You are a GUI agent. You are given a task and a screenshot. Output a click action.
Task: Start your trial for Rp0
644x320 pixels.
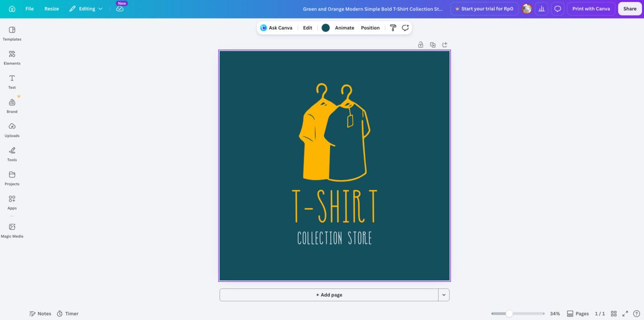coord(484,9)
